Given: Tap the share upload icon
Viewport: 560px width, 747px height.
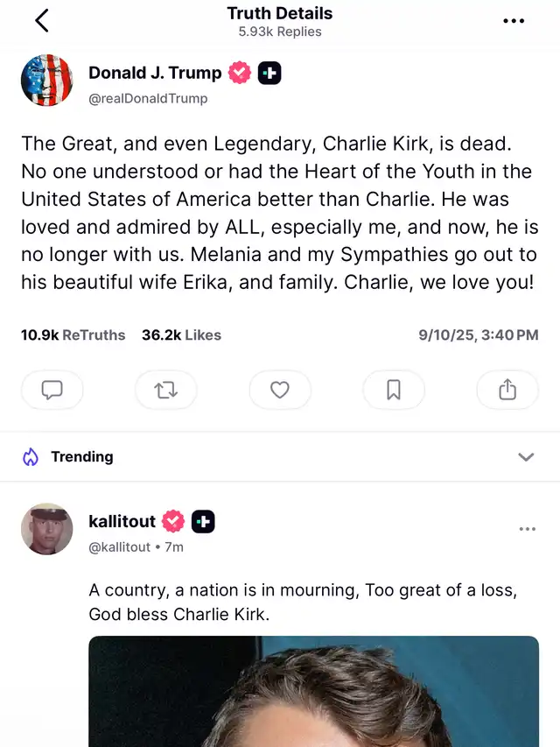Looking at the screenshot, I should click(x=507, y=391).
